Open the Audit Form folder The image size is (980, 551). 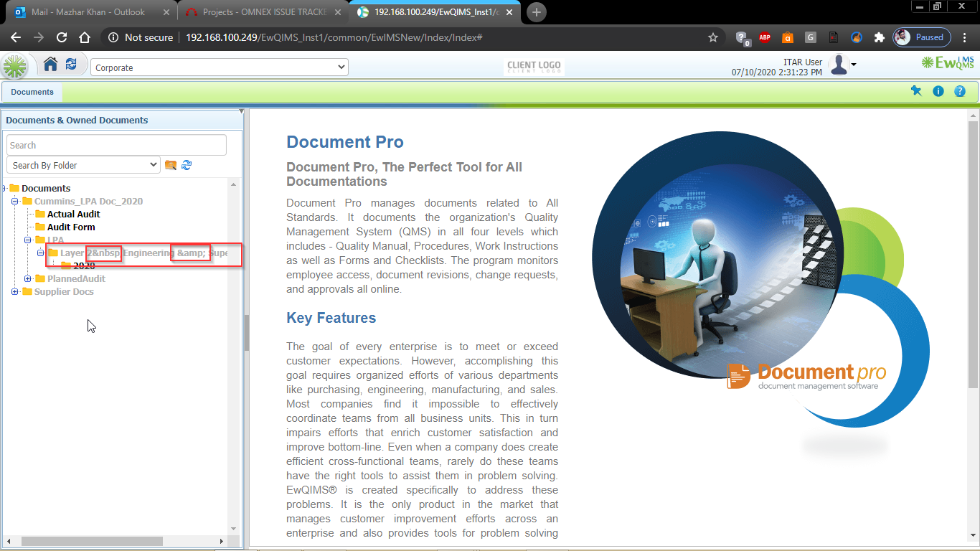(x=71, y=227)
